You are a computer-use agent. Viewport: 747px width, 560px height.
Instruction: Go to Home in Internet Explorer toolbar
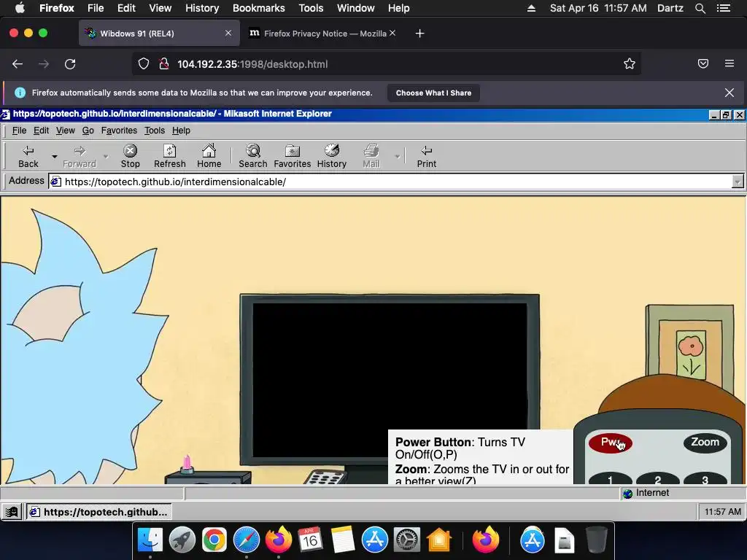(x=209, y=156)
